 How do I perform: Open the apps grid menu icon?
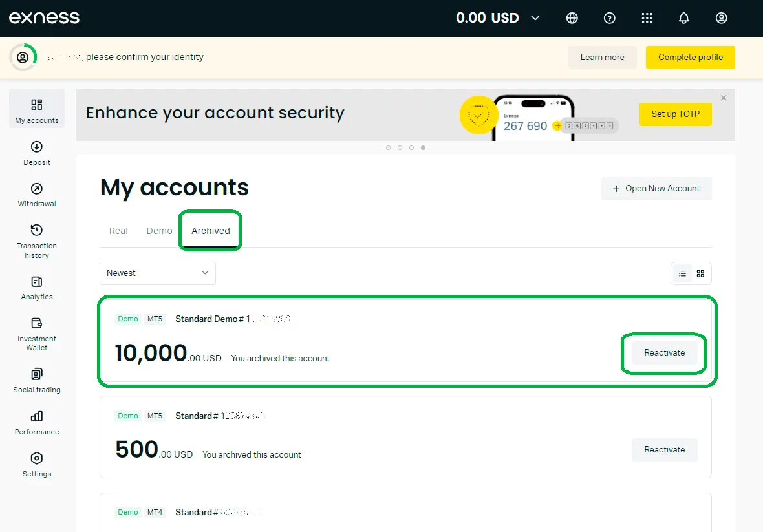point(647,18)
